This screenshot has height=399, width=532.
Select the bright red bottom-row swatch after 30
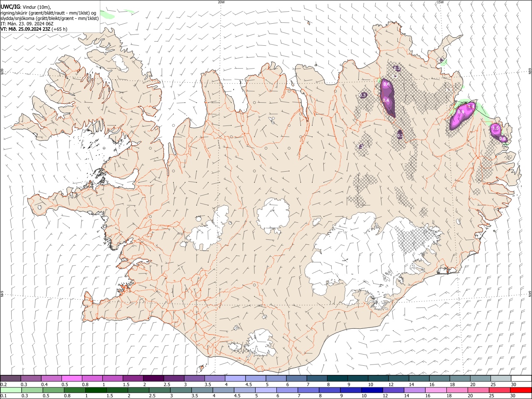521,390
